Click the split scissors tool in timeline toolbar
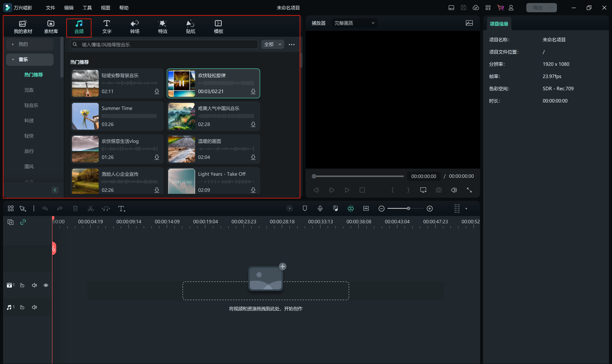The height and width of the screenshot is (364, 612). (x=90, y=209)
